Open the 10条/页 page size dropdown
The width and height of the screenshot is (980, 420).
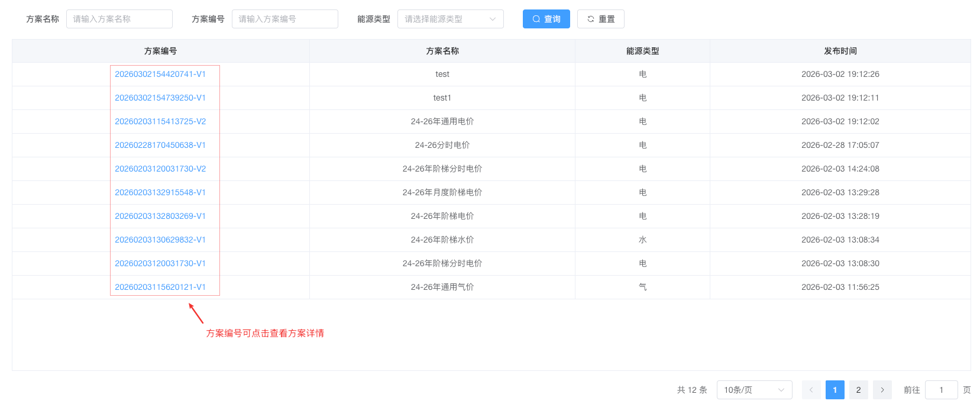point(754,390)
